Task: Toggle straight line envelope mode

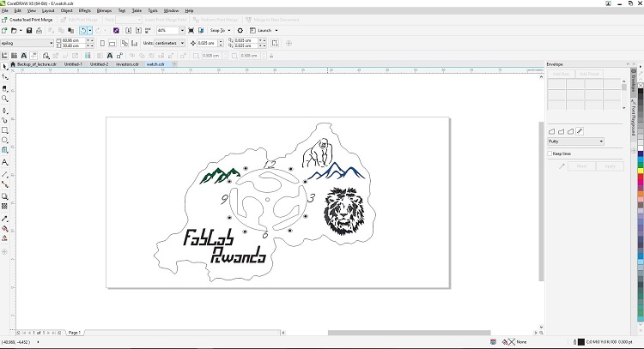Action: pyautogui.click(x=551, y=131)
